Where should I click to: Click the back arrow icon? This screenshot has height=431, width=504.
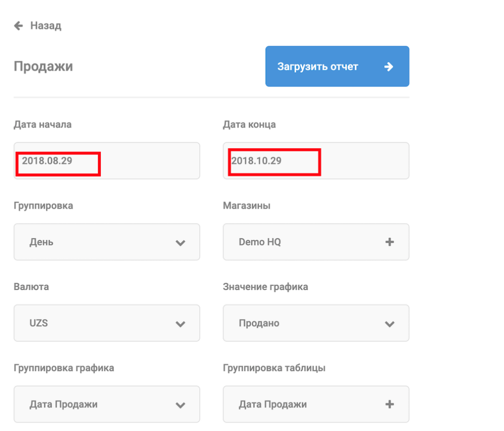pyautogui.click(x=19, y=26)
